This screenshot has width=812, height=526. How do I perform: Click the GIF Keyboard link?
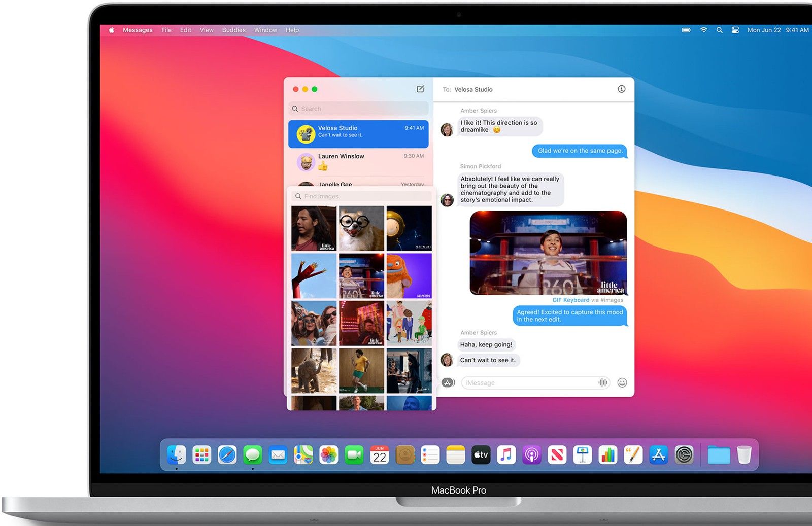pos(570,300)
